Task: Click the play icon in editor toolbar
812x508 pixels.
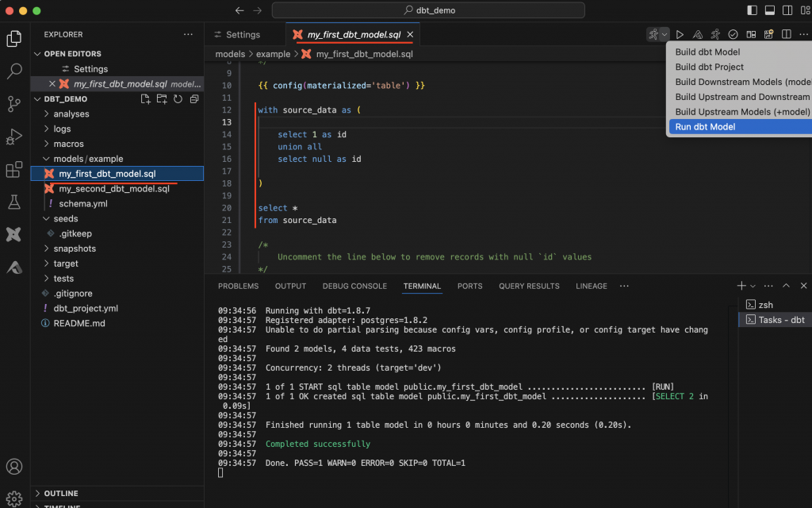Action: [680, 35]
